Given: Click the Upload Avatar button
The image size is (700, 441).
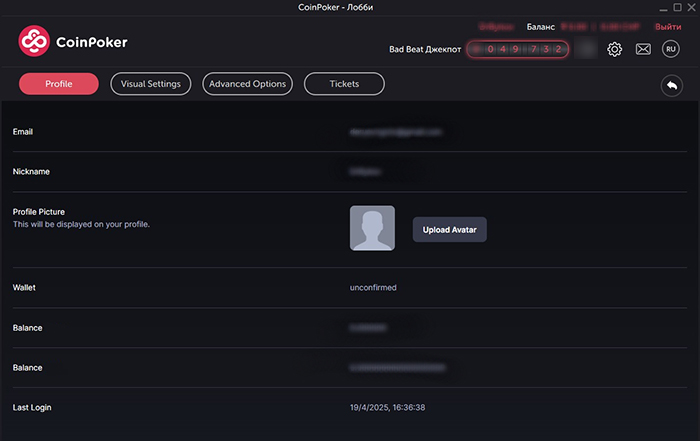Looking at the screenshot, I should (x=450, y=230).
